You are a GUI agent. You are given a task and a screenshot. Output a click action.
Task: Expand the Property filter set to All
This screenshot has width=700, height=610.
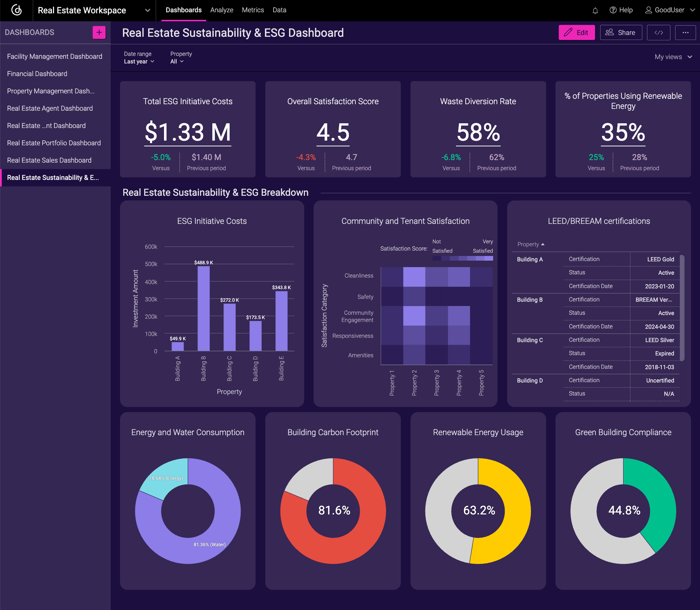click(177, 61)
